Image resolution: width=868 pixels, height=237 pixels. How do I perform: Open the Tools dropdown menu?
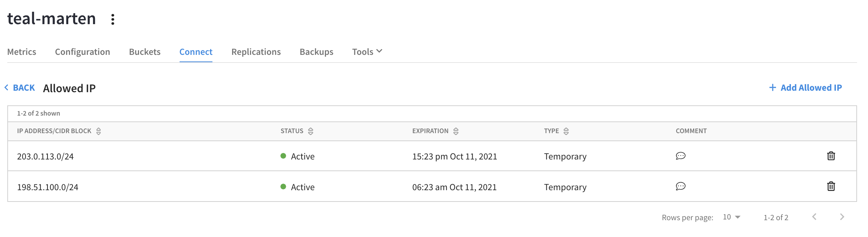click(x=366, y=52)
